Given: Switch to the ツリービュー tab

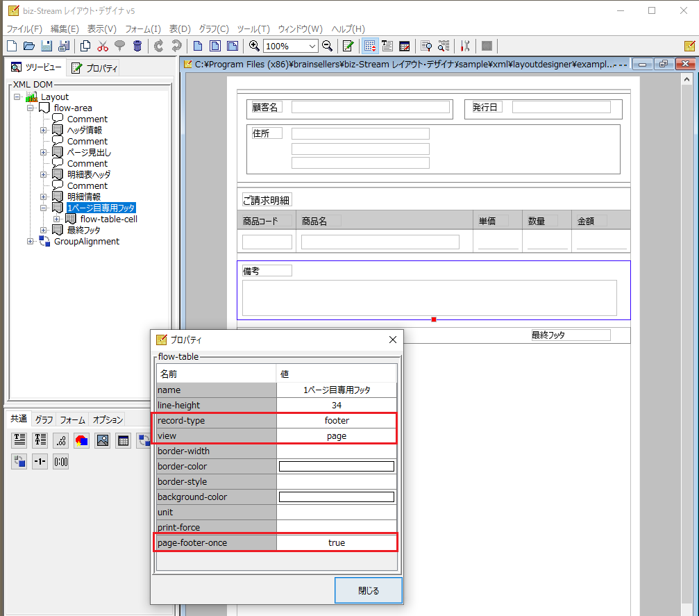Looking at the screenshot, I should [37, 67].
